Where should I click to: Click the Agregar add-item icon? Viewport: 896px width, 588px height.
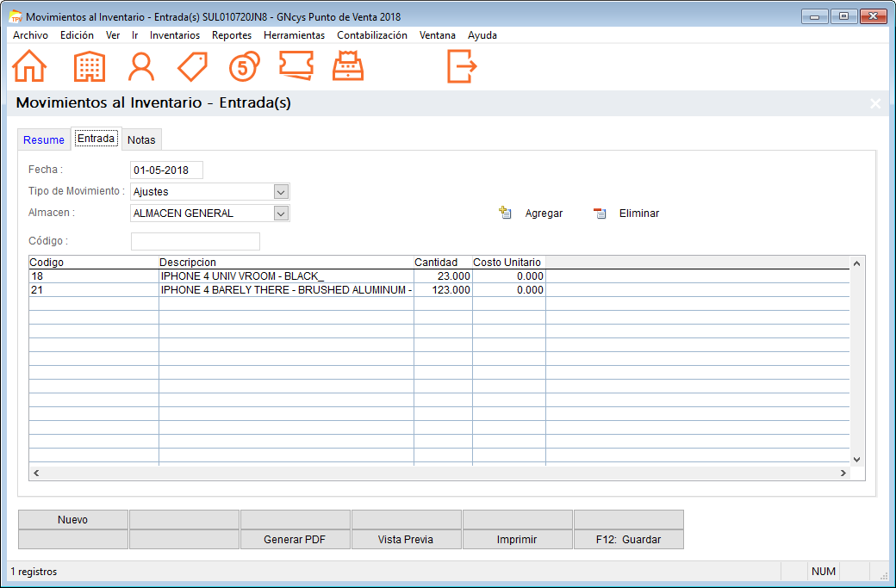point(505,213)
